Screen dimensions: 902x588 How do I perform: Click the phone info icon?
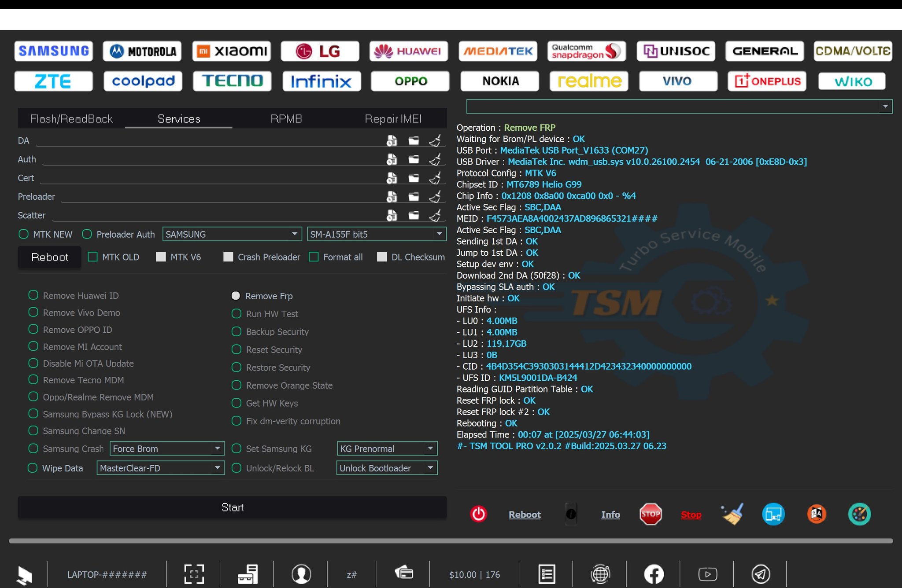pyautogui.click(x=571, y=514)
